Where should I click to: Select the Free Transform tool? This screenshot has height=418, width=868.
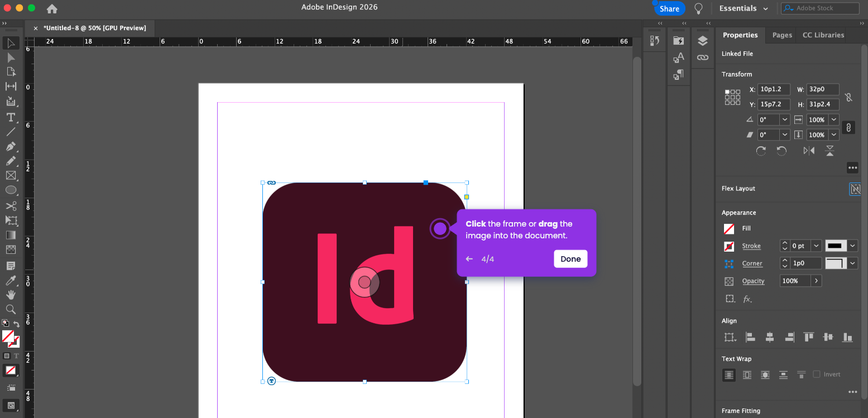click(x=11, y=220)
